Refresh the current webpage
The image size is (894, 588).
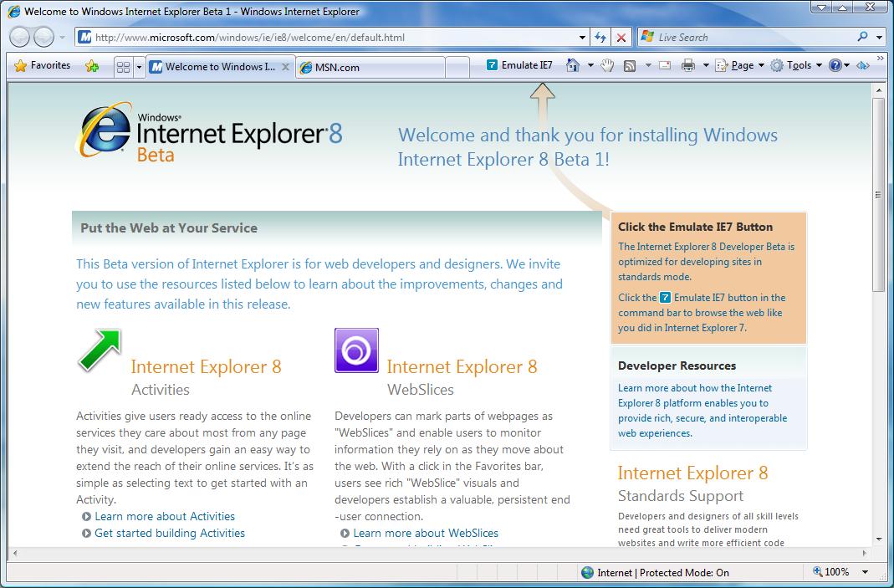[602, 37]
